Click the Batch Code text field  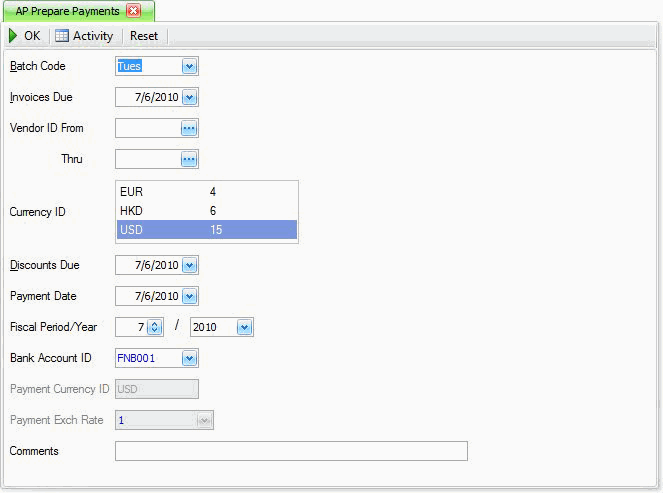point(147,67)
